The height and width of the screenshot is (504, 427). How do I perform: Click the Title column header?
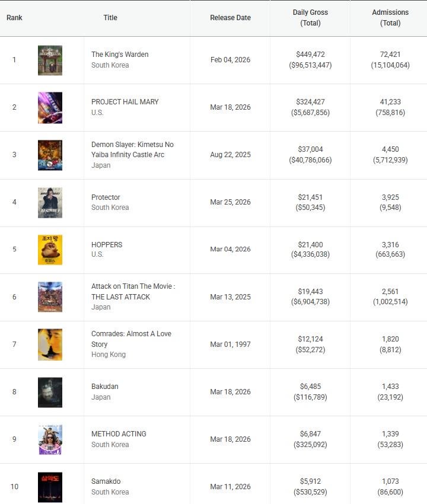(110, 18)
